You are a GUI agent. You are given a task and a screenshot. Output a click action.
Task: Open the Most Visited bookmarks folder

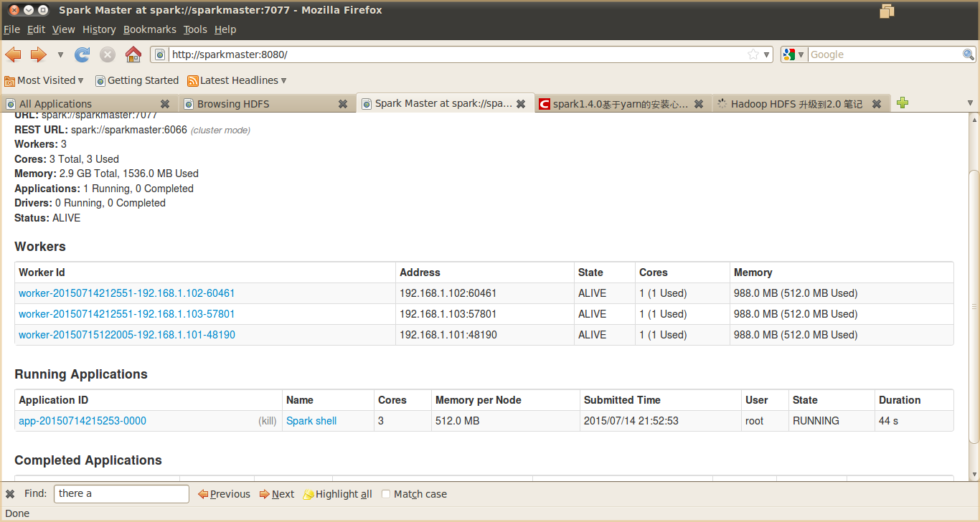click(44, 80)
